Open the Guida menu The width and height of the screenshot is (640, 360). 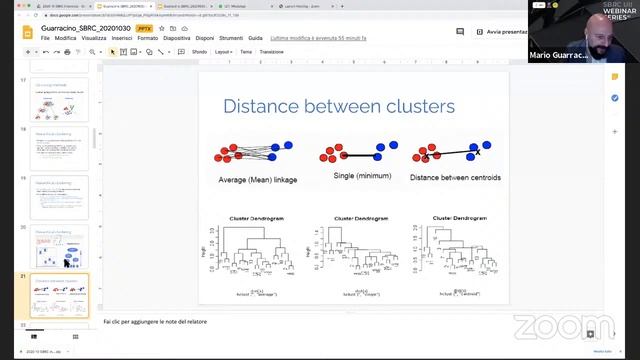click(x=256, y=38)
